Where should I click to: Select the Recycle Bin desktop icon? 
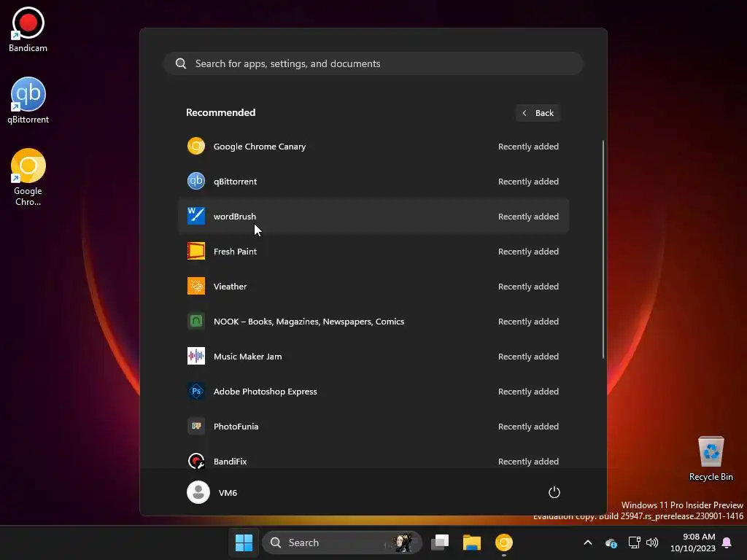[x=711, y=459]
